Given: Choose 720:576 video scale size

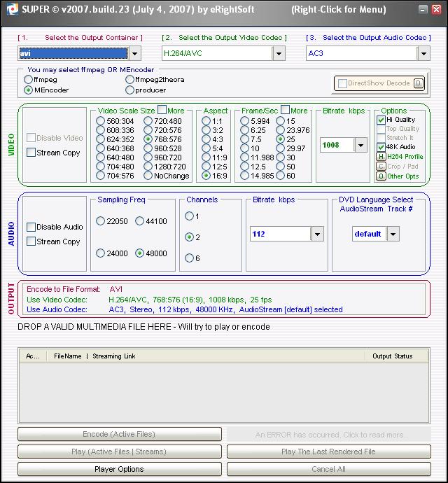Looking at the screenshot, I should pyautogui.click(x=148, y=130).
